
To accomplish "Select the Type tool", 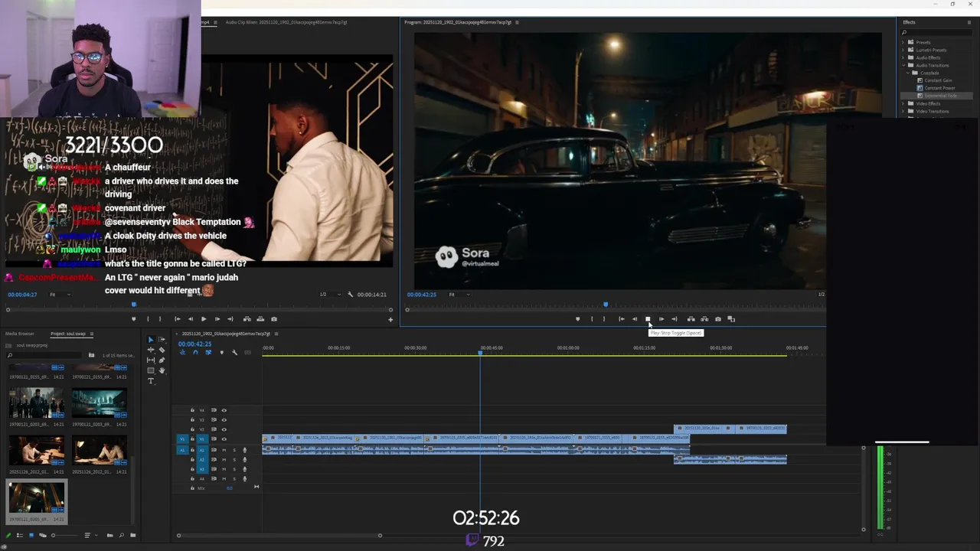I will click(151, 381).
